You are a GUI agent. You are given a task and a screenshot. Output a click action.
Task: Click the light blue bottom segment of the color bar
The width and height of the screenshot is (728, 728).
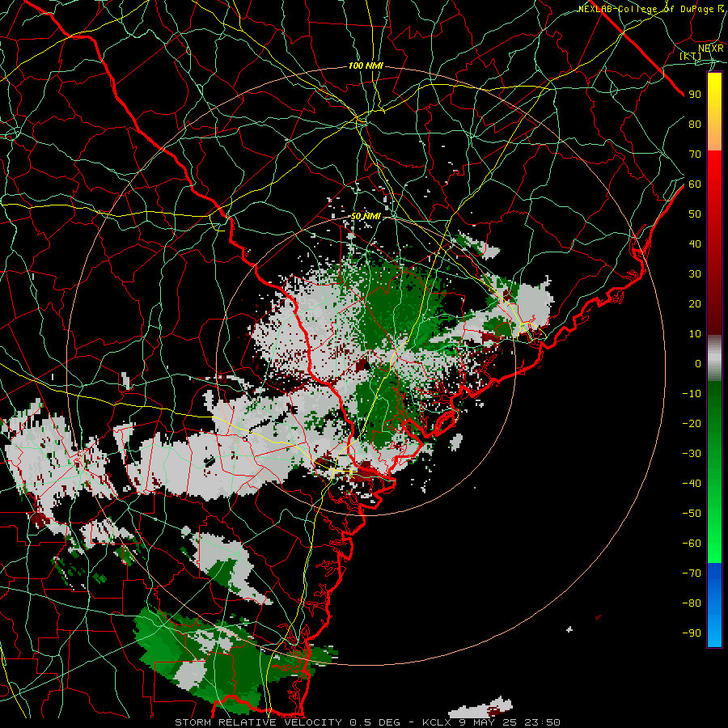point(714,629)
